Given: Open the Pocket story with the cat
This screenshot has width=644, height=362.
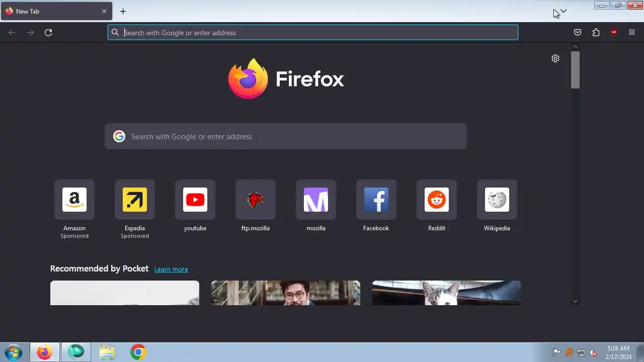Looking at the screenshot, I should 447,293.
